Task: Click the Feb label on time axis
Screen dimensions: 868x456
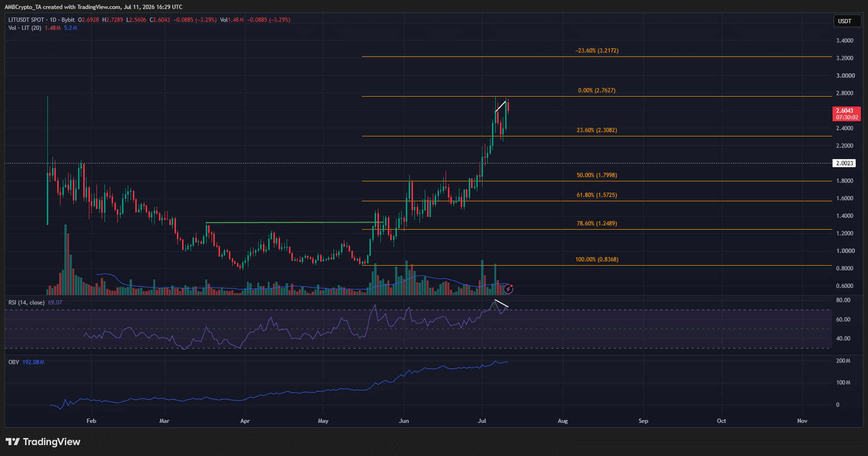Action: (91, 421)
